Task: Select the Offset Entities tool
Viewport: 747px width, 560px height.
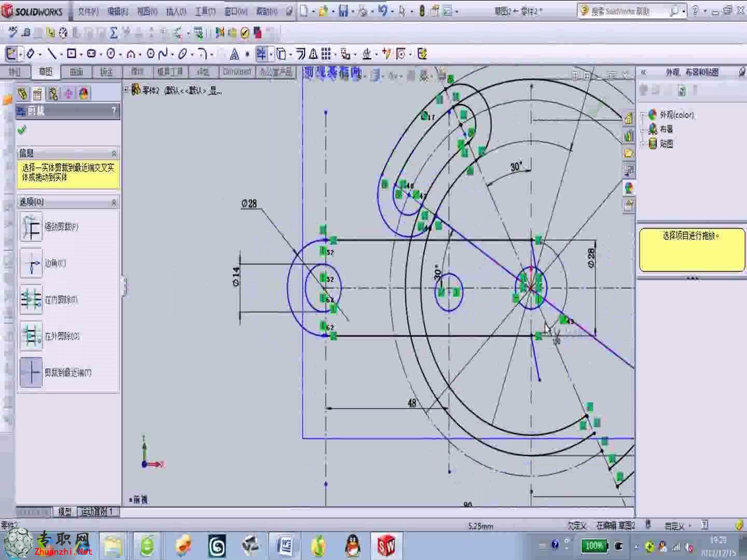Action: (301, 53)
